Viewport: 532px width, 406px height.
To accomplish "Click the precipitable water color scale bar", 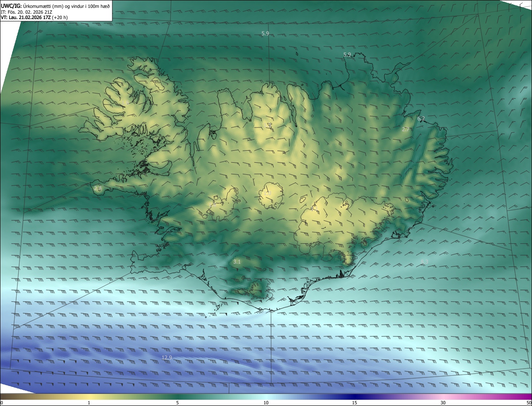I will click(x=266, y=396).
